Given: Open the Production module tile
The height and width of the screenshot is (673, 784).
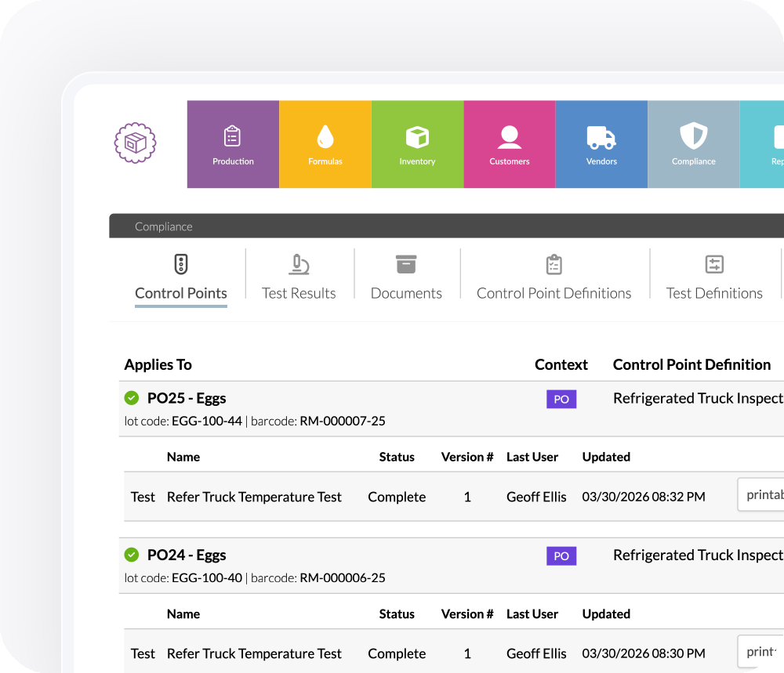Looking at the screenshot, I should click(233, 144).
